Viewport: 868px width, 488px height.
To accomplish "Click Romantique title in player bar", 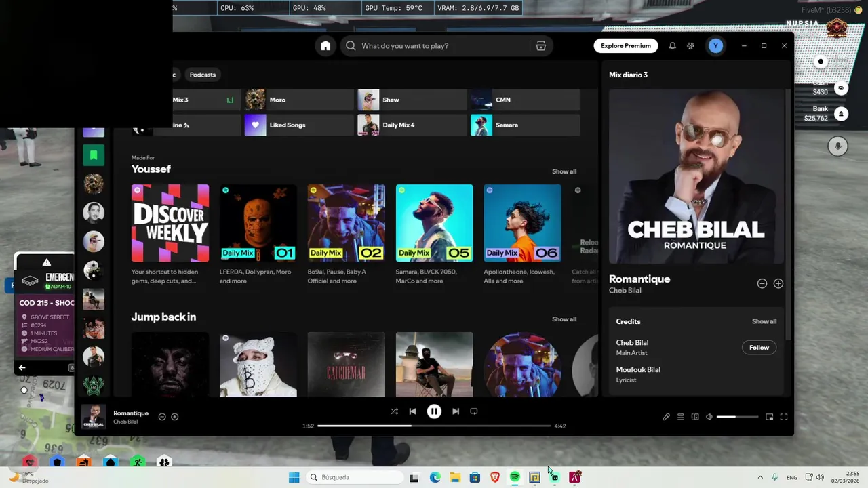I will [x=131, y=413].
